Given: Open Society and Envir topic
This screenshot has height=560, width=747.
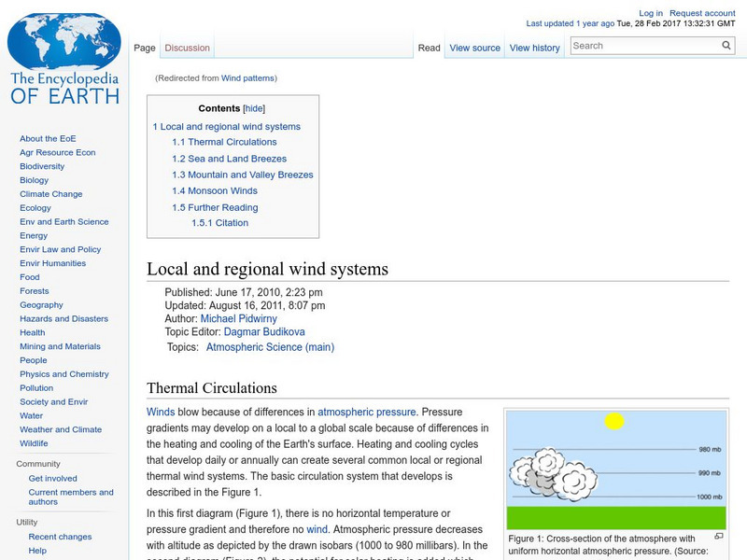Looking at the screenshot, I should click(54, 401).
